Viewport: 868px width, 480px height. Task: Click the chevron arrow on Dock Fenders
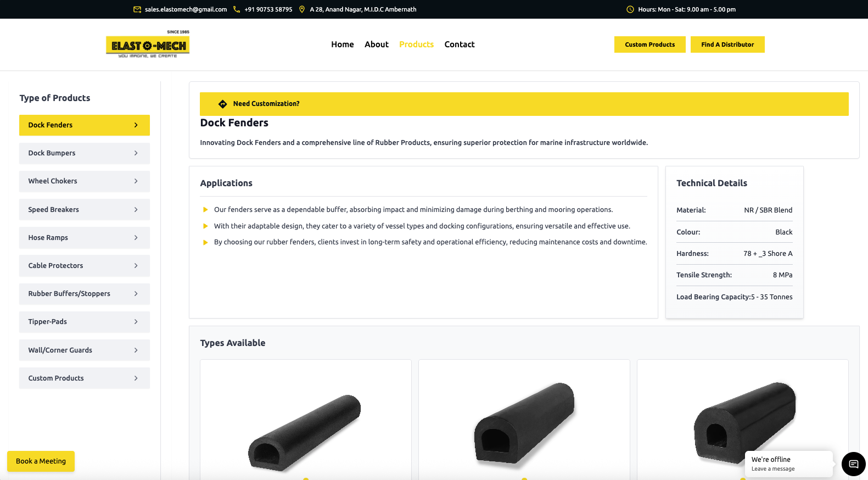[136, 125]
